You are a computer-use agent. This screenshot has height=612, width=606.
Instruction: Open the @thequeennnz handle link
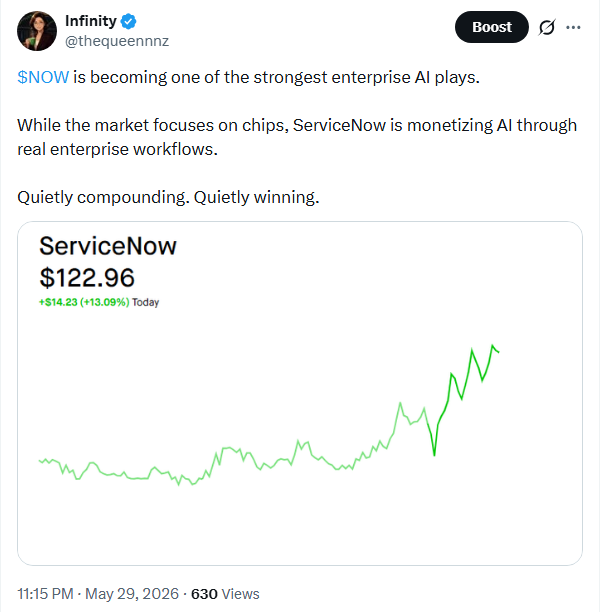(117, 41)
